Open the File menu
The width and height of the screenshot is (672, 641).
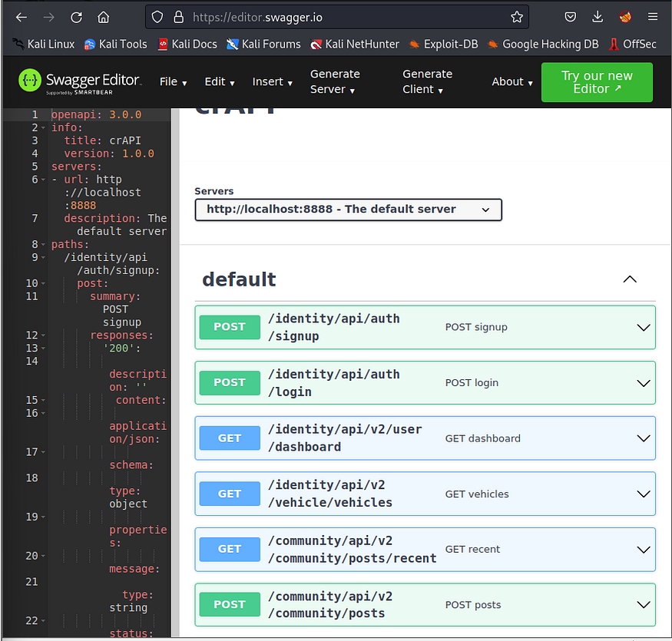click(173, 82)
